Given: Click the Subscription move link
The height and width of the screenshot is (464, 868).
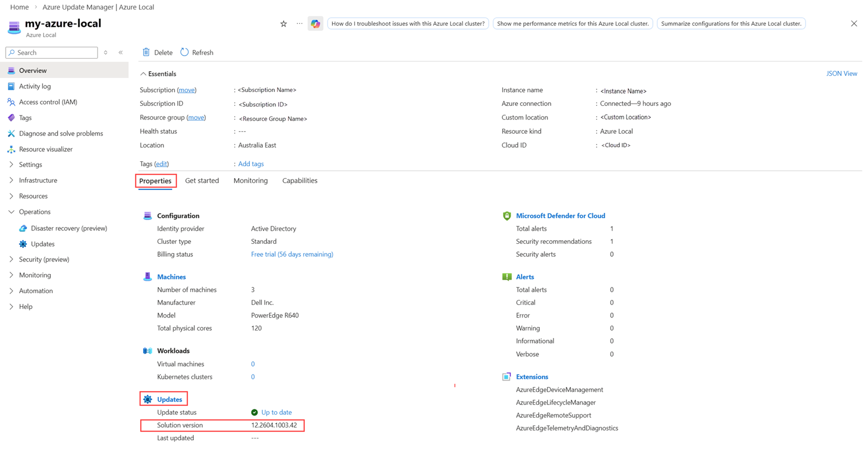Looking at the screenshot, I should [187, 90].
